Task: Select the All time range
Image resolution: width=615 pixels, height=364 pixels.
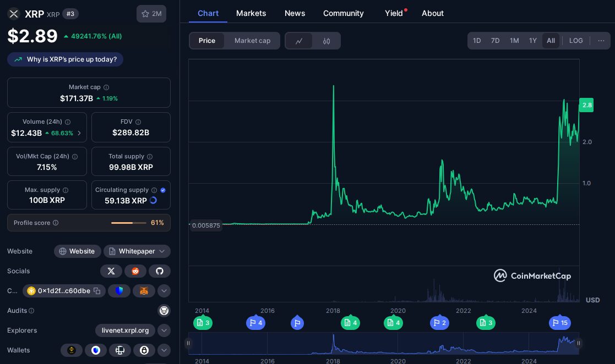Action: pyautogui.click(x=551, y=41)
